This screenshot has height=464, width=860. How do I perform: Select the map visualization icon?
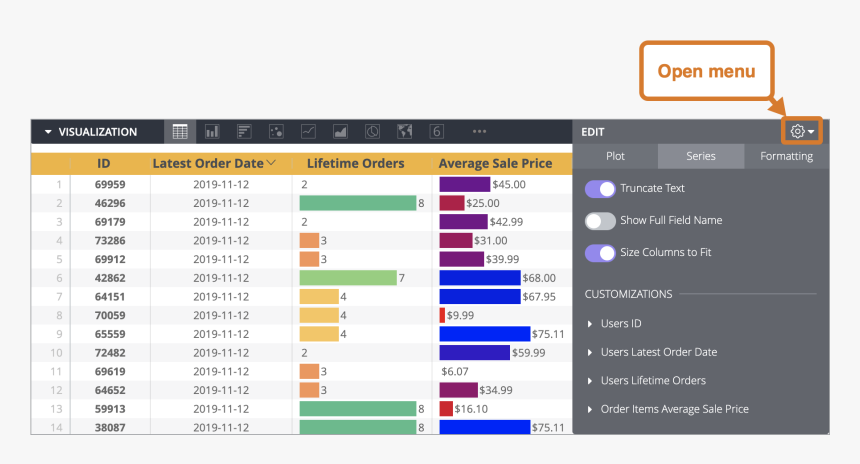coord(404,131)
